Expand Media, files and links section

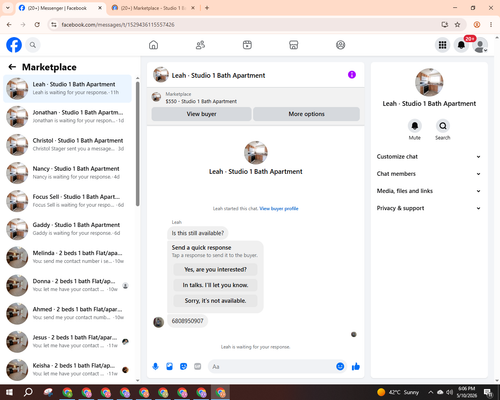[429, 191]
